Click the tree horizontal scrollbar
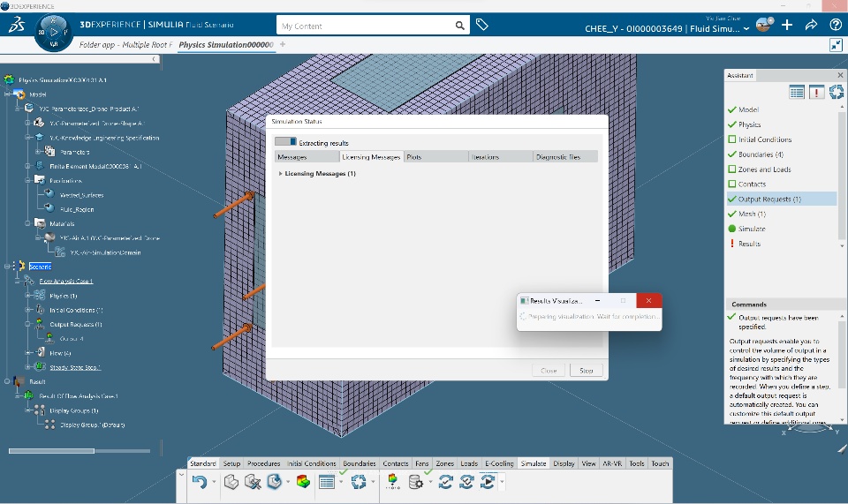 click(52, 450)
